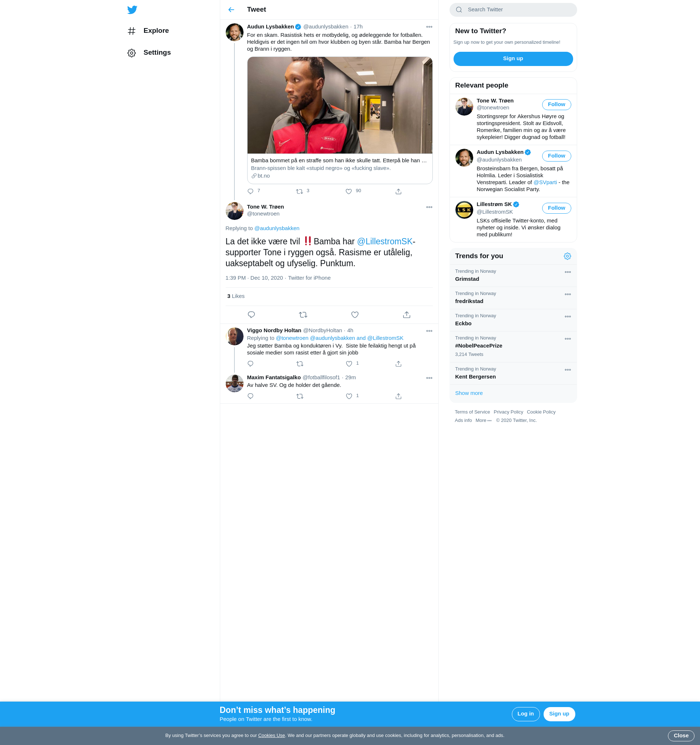Viewport: 700px width, 745px height.
Task: Open options for the #NobelPeacePrize trend
Action: pos(568,339)
